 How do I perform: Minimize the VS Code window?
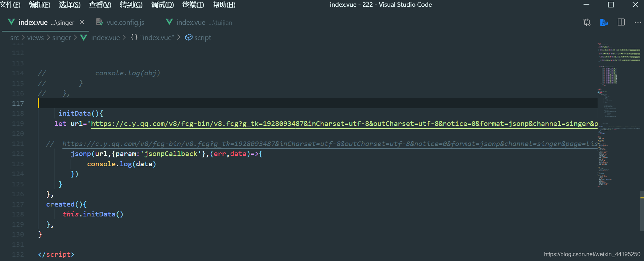point(586,5)
